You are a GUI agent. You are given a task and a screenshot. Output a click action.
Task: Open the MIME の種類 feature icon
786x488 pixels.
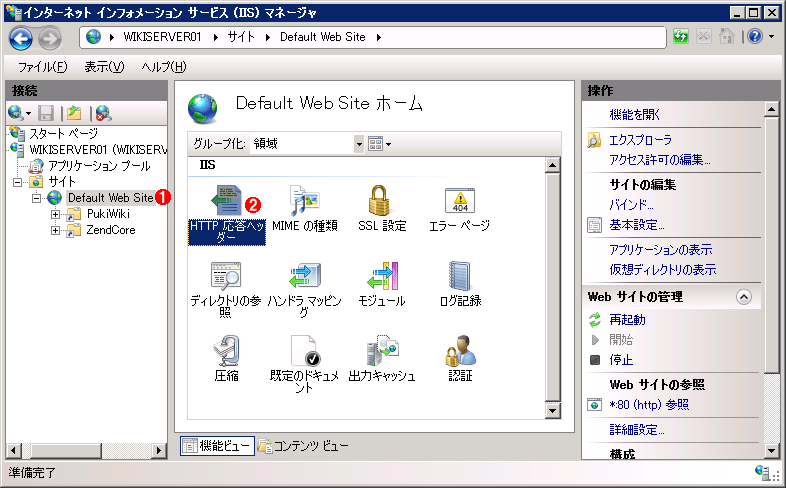[304, 200]
